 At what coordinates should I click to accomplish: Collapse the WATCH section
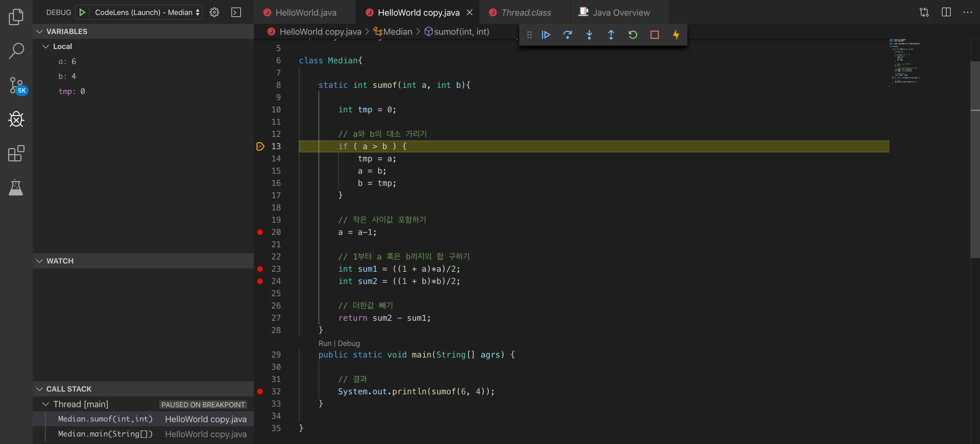(x=143, y=261)
